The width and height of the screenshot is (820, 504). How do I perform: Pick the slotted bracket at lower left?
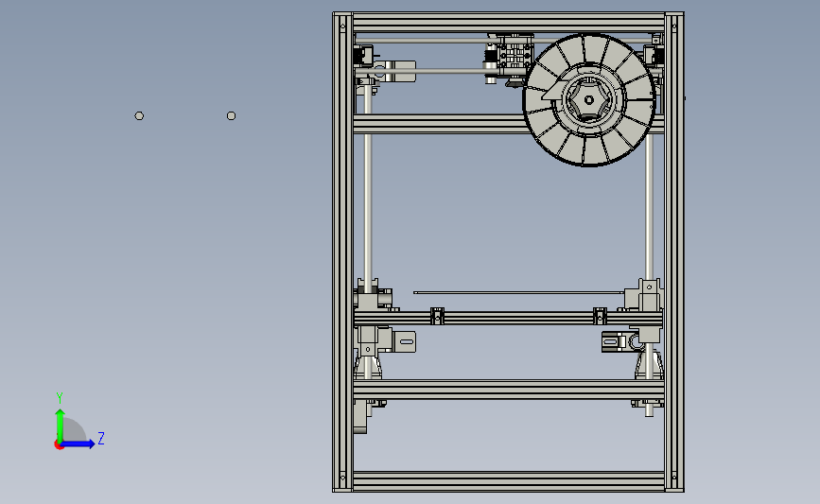point(404,342)
